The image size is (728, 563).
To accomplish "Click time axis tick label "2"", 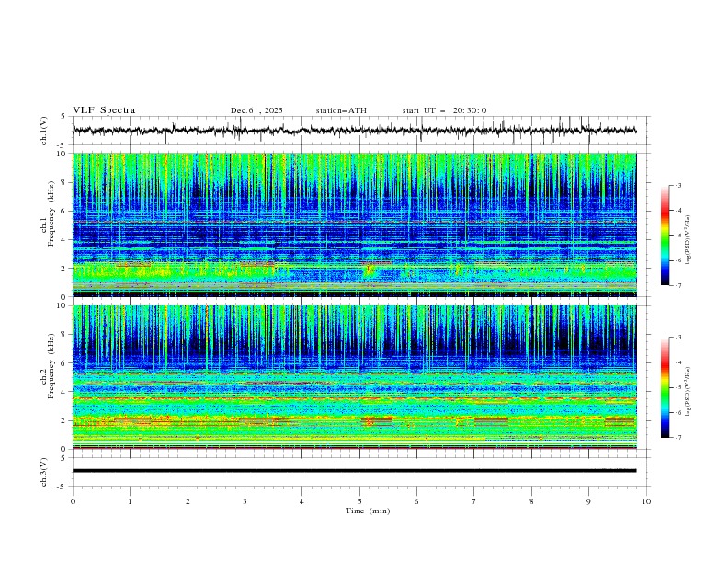I will 188,501.
